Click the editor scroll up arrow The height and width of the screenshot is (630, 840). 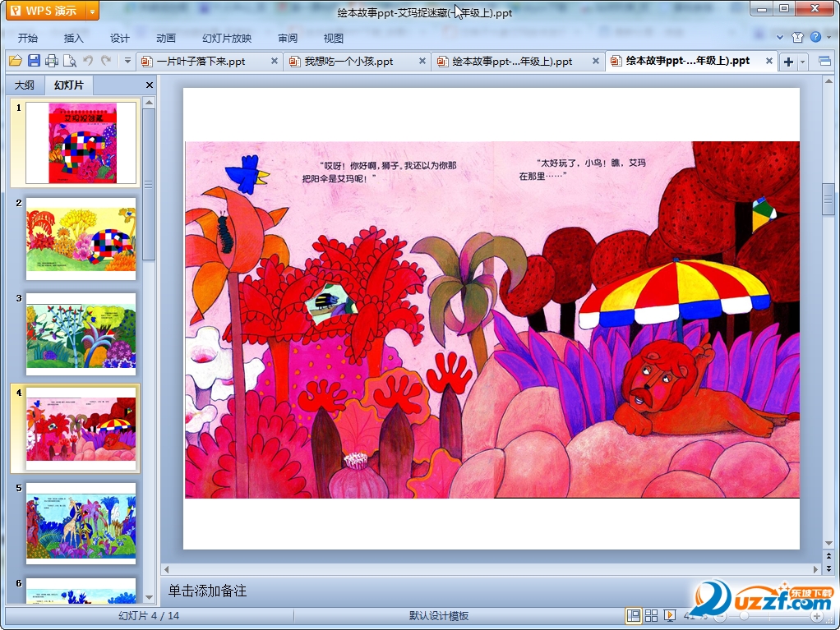tap(828, 81)
